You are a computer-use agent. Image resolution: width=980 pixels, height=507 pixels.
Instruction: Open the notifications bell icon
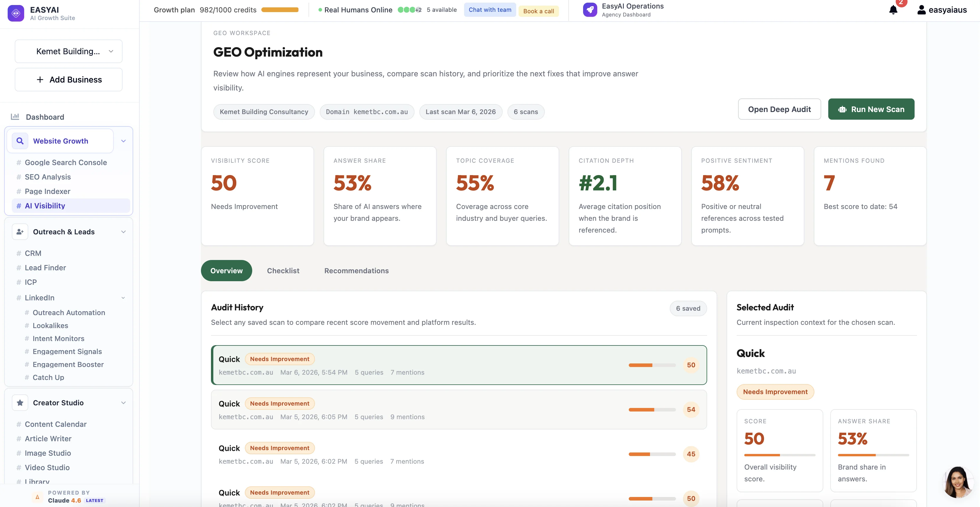(893, 10)
